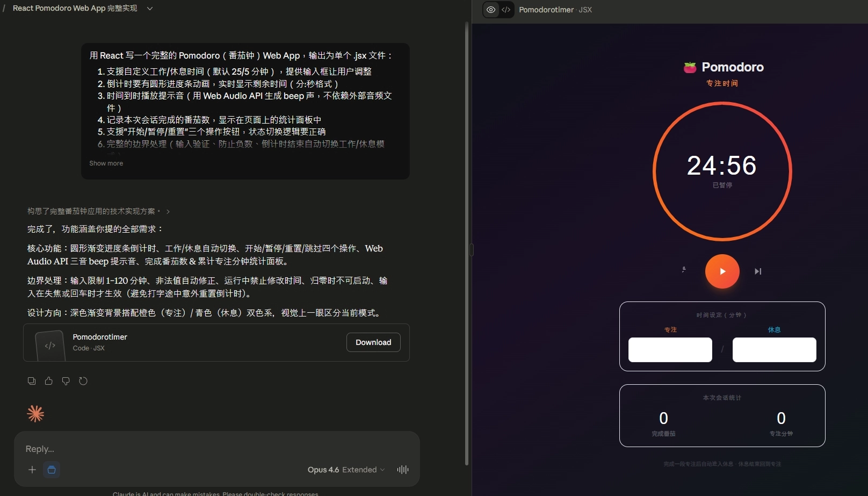Image resolution: width=868 pixels, height=496 pixels.
Task: Switch to code view using the </> toggle
Action: 505,10
